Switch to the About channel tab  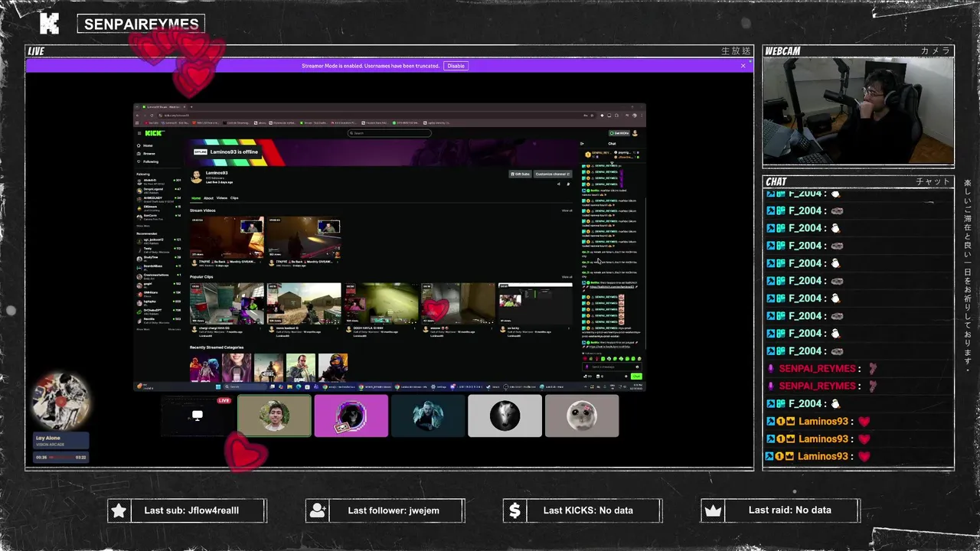(x=208, y=198)
